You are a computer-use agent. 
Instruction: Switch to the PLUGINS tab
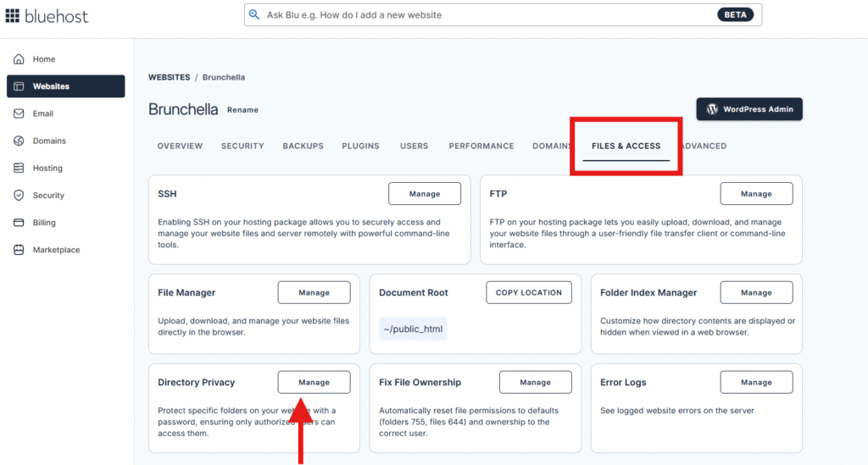[360, 146]
